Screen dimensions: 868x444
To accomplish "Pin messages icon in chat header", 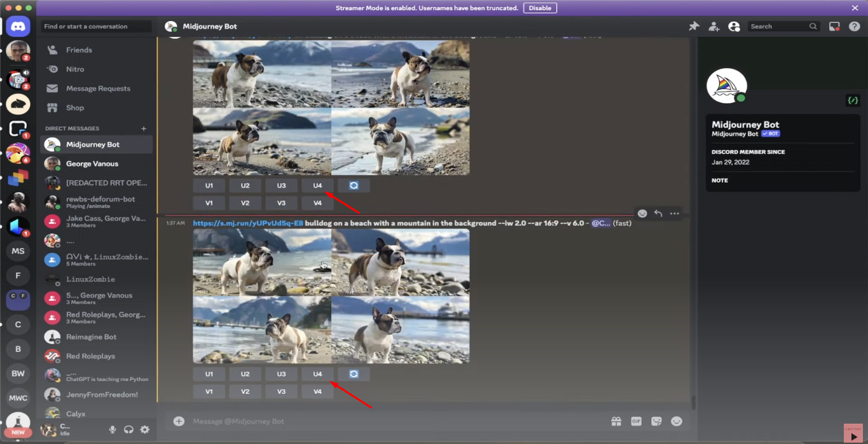I will (x=694, y=26).
